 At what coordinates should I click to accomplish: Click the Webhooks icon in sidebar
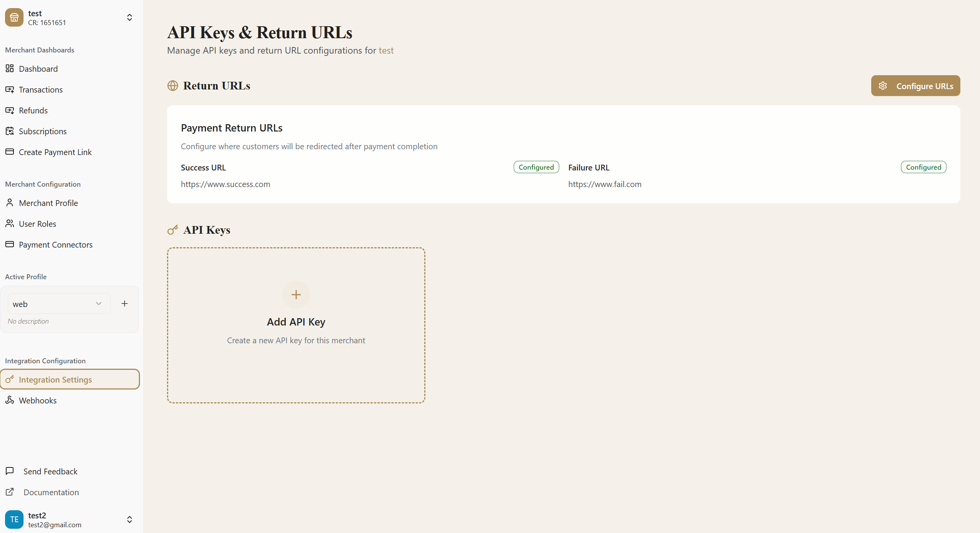10,400
